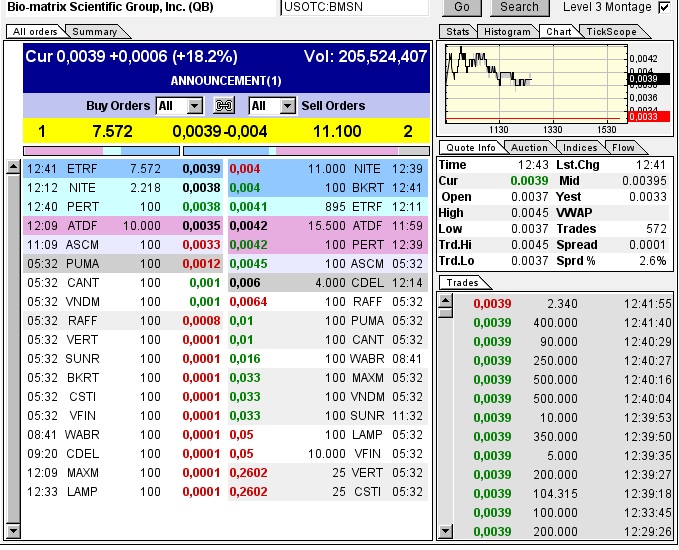Switch to the Summary tab

(x=94, y=32)
